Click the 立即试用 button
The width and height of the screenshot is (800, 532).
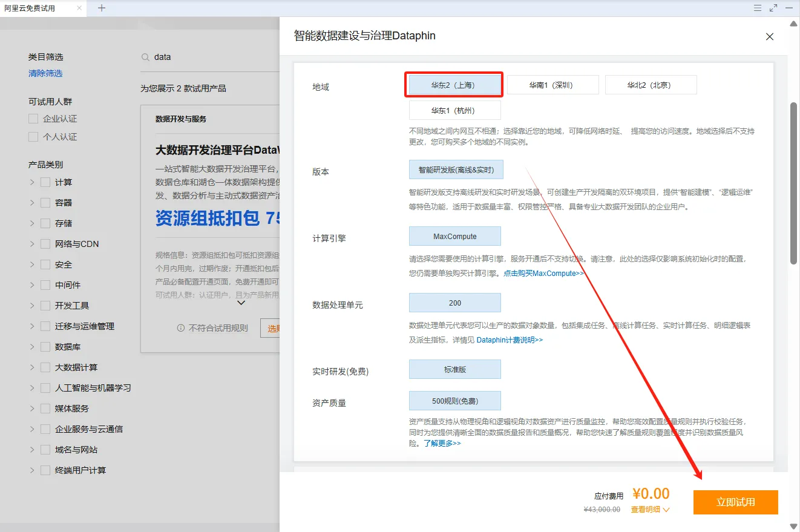click(x=735, y=502)
